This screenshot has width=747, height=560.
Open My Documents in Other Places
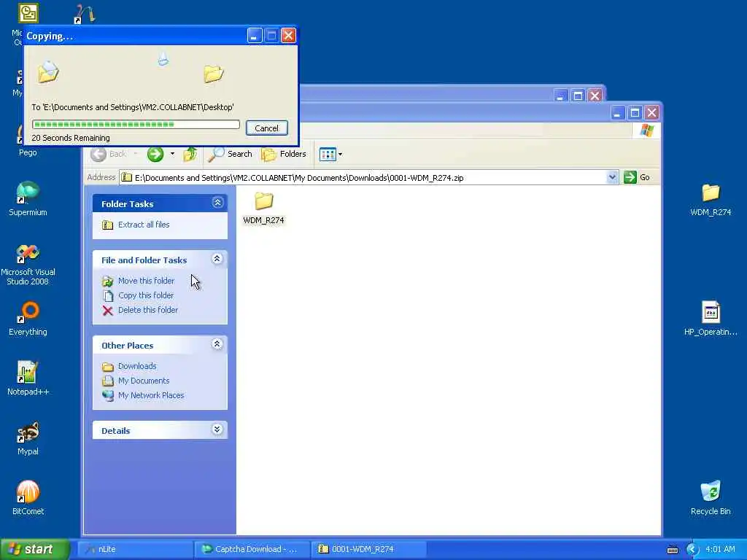[x=144, y=381]
